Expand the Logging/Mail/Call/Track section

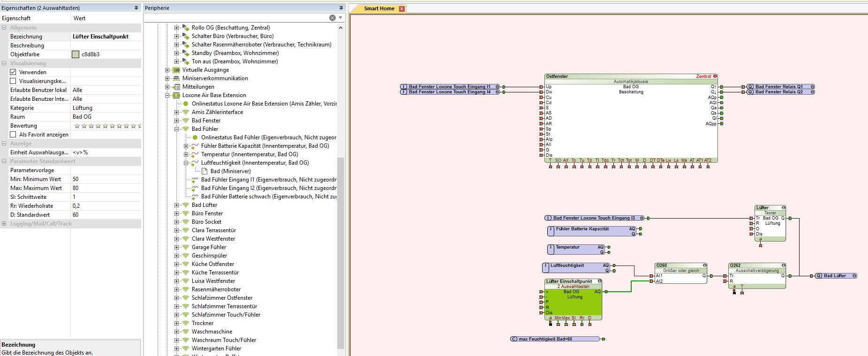(x=4, y=224)
